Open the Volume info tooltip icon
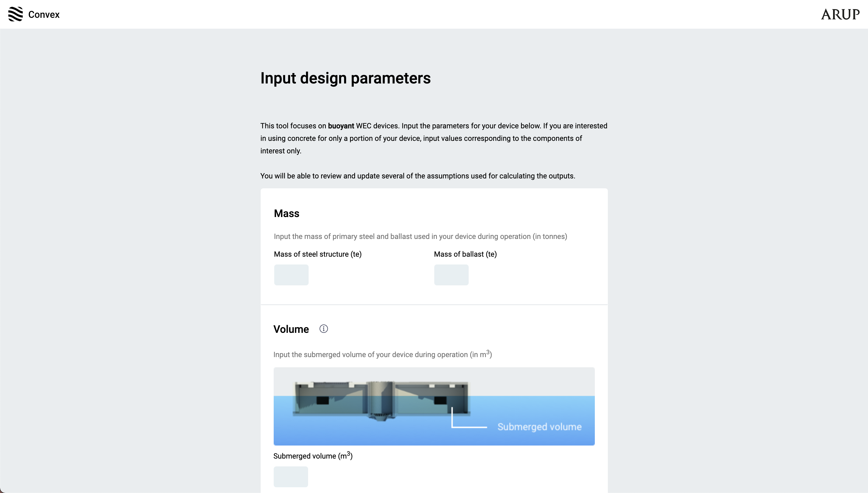Image resolution: width=868 pixels, height=493 pixels. 323,329
